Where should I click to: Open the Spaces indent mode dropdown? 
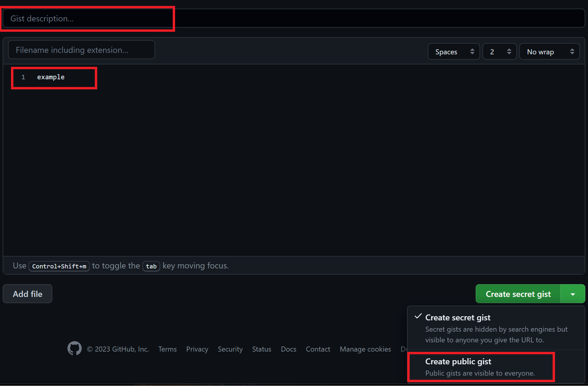coord(454,52)
